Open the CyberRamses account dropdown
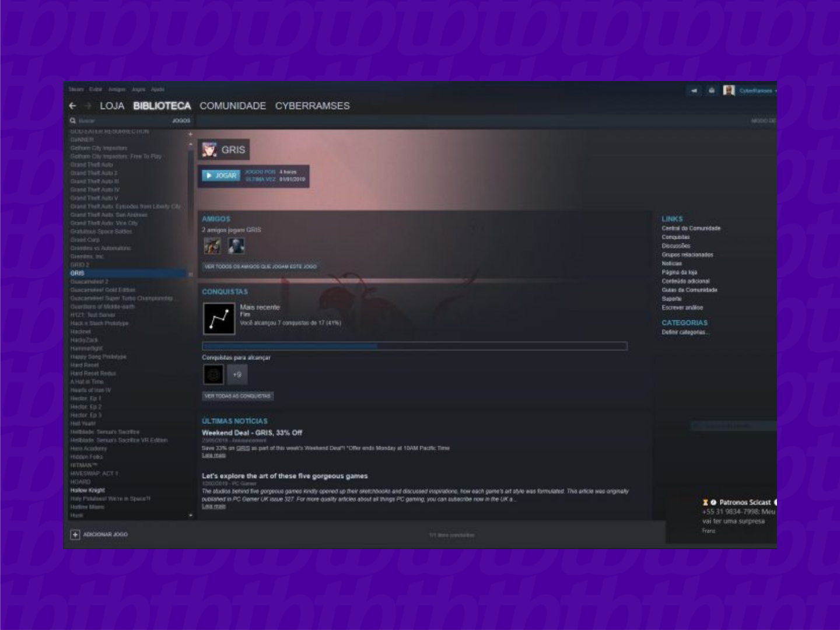This screenshot has width=840, height=630. coord(758,90)
